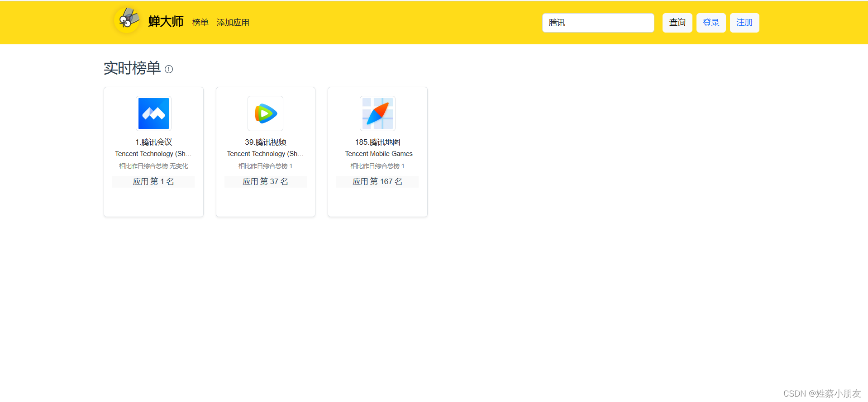The image size is (868, 402).
Task: Select the 39.腾讯视频 app title
Action: pyautogui.click(x=266, y=142)
